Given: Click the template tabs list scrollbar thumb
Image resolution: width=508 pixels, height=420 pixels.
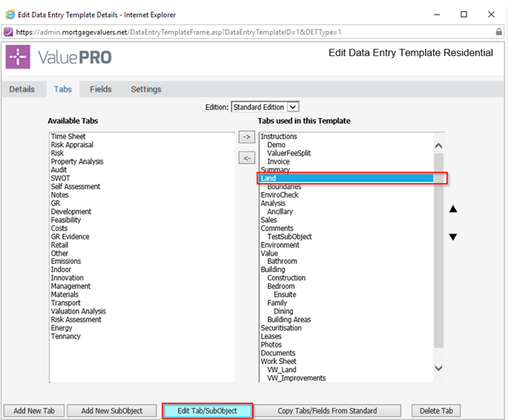Looking at the screenshot, I should coord(439,251).
